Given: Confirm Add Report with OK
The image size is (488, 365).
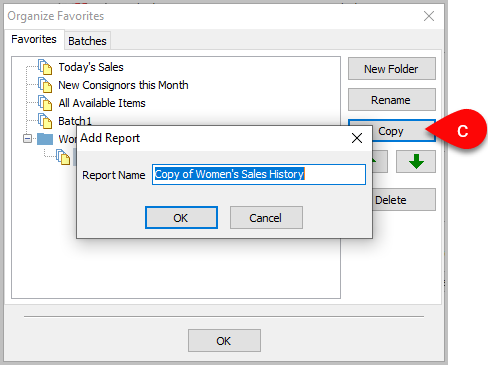Looking at the screenshot, I should point(181,218).
